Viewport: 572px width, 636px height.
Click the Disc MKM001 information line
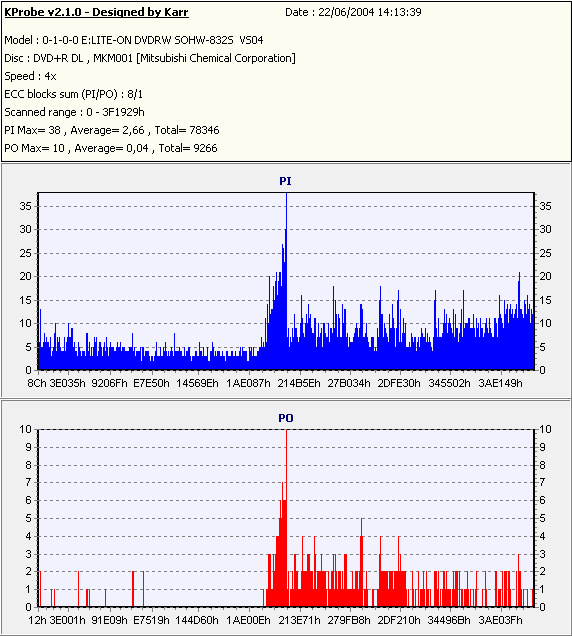150,58
